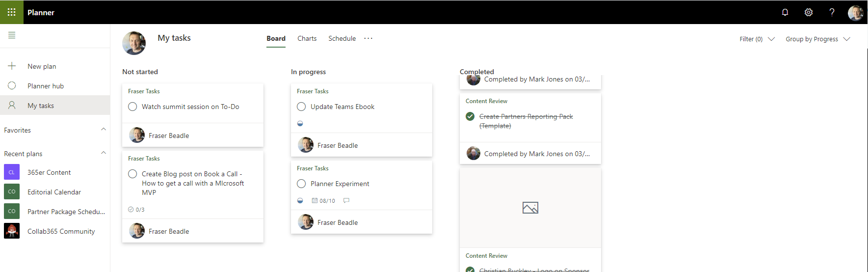The image size is (868, 272).
Task: Open the Group by Progress dropdown
Action: (x=818, y=39)
